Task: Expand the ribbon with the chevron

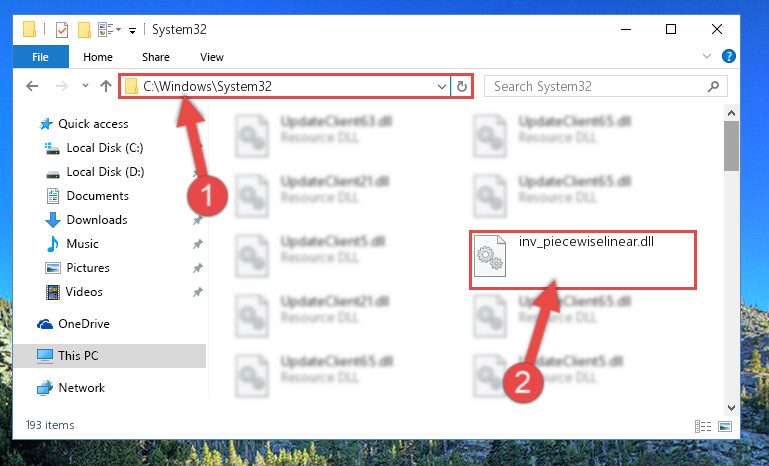Action: tap(707, 56)
